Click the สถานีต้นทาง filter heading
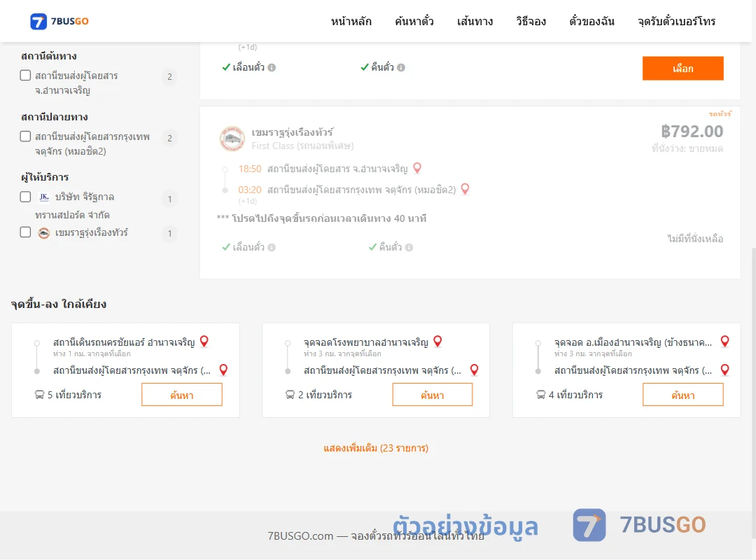 point(49,56)
